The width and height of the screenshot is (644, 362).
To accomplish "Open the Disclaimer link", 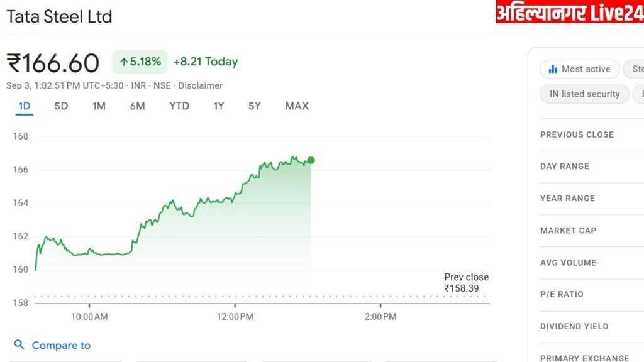I will tap(201, 85).
